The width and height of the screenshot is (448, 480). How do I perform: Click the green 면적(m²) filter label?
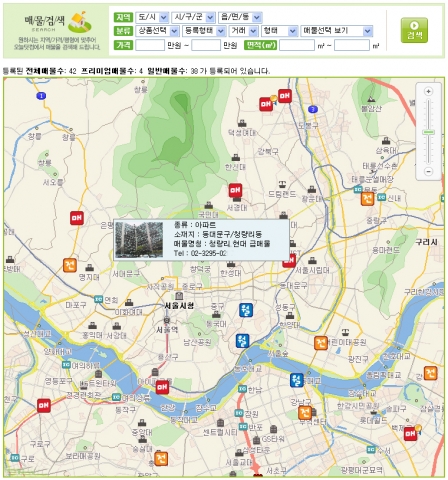click(261, 45)
